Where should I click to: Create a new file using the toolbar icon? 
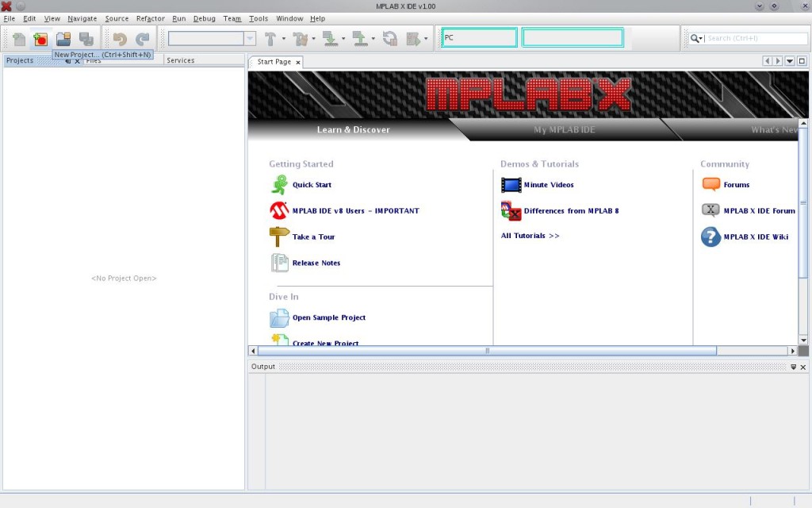click(19, 37)
